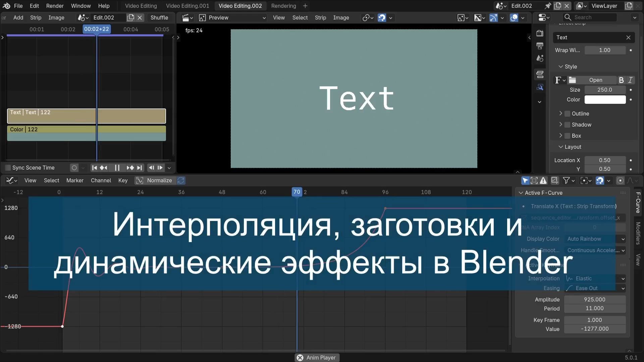This screenshot has width=644, height=362.
Task: Select the Tweak tool in the graph editor
Action: click(x=525, y=181)
